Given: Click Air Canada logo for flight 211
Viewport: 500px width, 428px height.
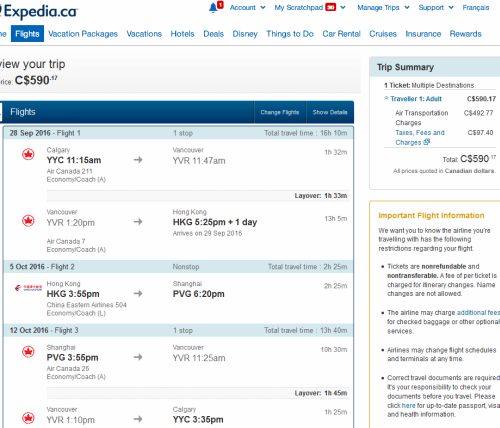Looking at the screenshot, I should pos(28,154).
